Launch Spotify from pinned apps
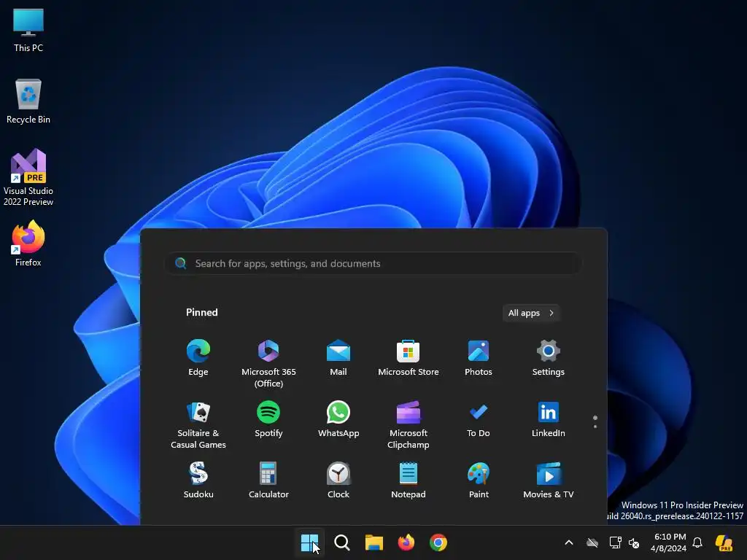The width and height of the screenshot is (747, 560). (x=268, y=419)
